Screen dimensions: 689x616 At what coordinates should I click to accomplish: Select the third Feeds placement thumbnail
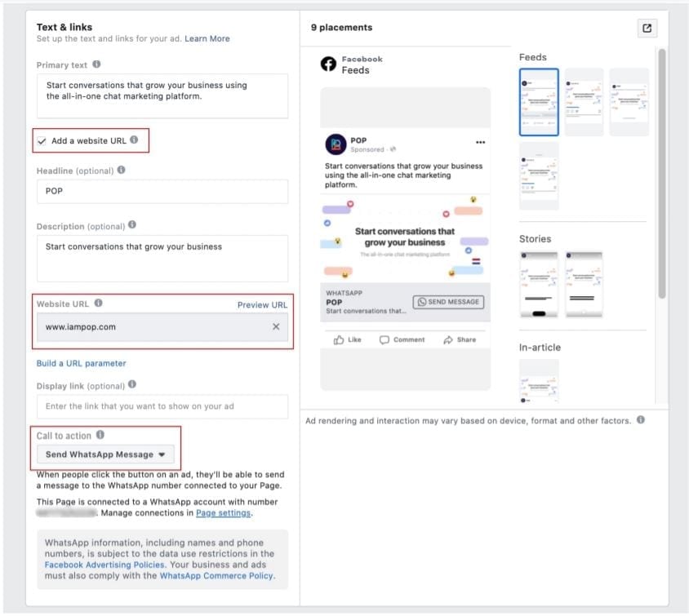coord(629,102)
